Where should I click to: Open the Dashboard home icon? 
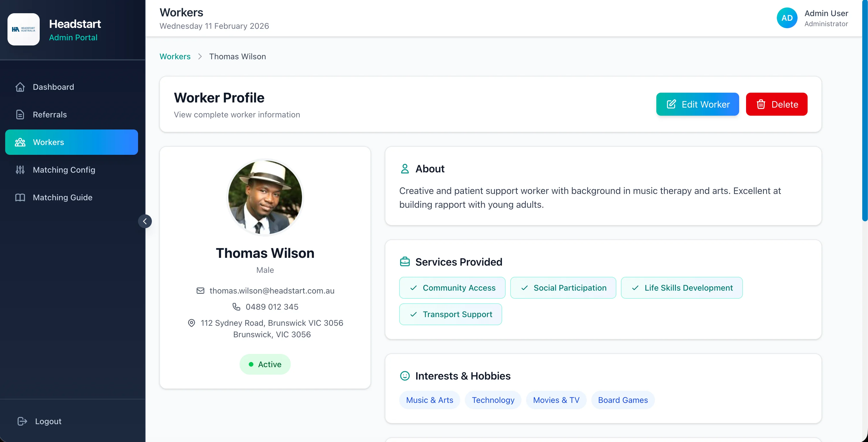pyautogui.click(x=20, y=87)
